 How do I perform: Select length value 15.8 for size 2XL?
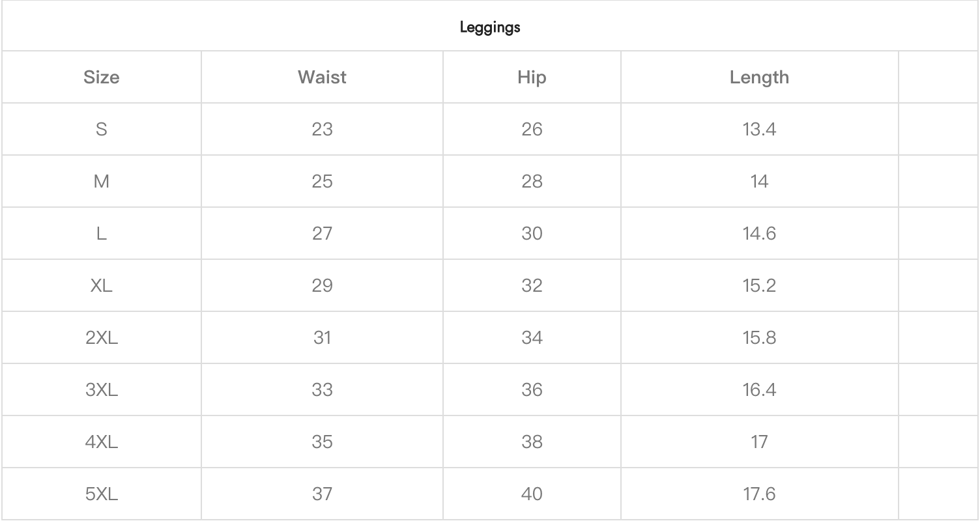tap(759, 338)
